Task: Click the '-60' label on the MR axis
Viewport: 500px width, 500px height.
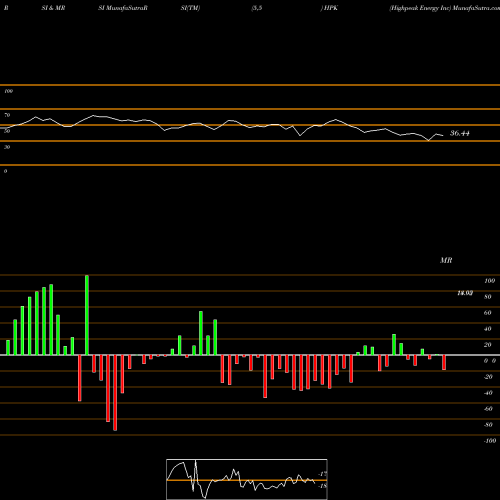Action: [x=488, y=409]
